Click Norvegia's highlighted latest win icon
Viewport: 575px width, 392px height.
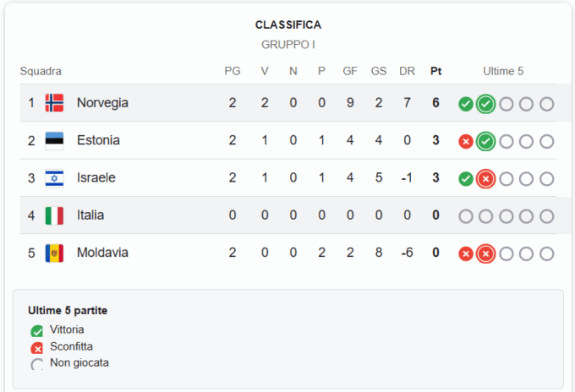point(485,104)
